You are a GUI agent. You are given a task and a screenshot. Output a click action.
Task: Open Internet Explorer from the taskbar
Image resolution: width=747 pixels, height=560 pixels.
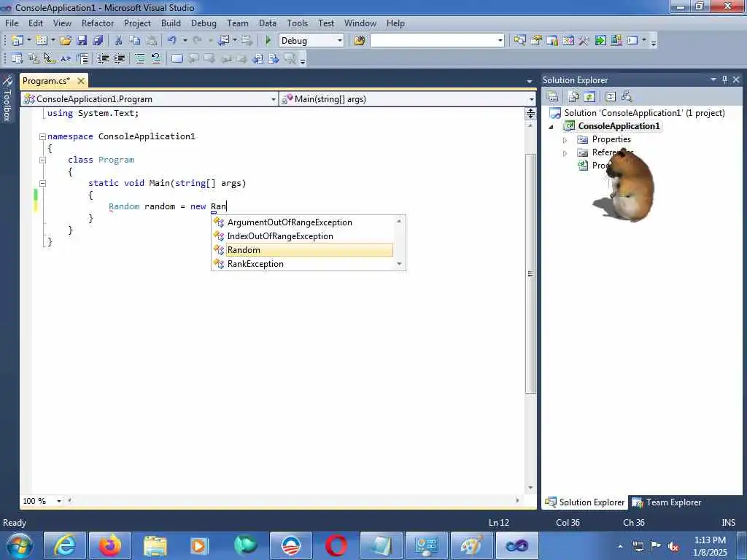(65, 545)
